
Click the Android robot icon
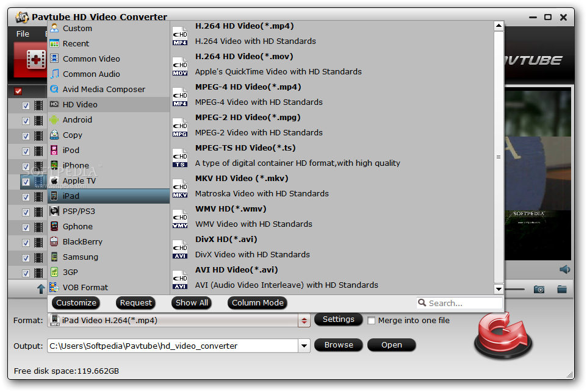pos(54,119)
